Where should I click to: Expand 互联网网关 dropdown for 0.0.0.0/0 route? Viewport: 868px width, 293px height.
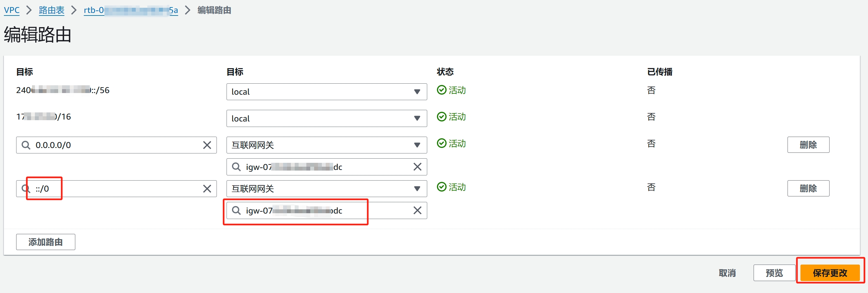click(x=326, y=145)
